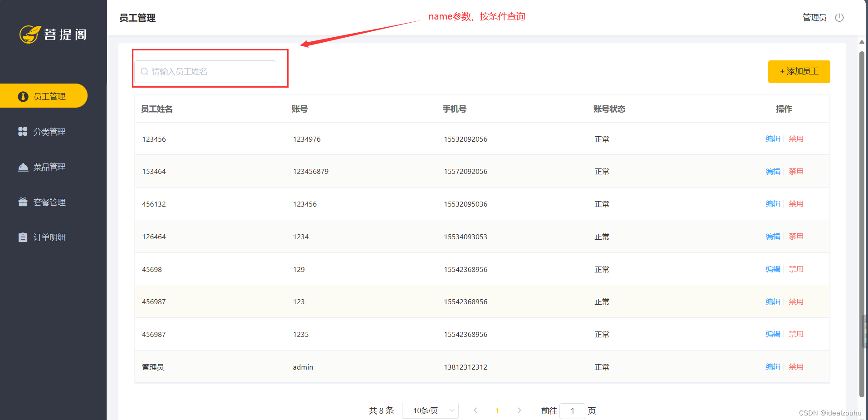
Task: Click the 操作 column header
Action: (784, 109)
